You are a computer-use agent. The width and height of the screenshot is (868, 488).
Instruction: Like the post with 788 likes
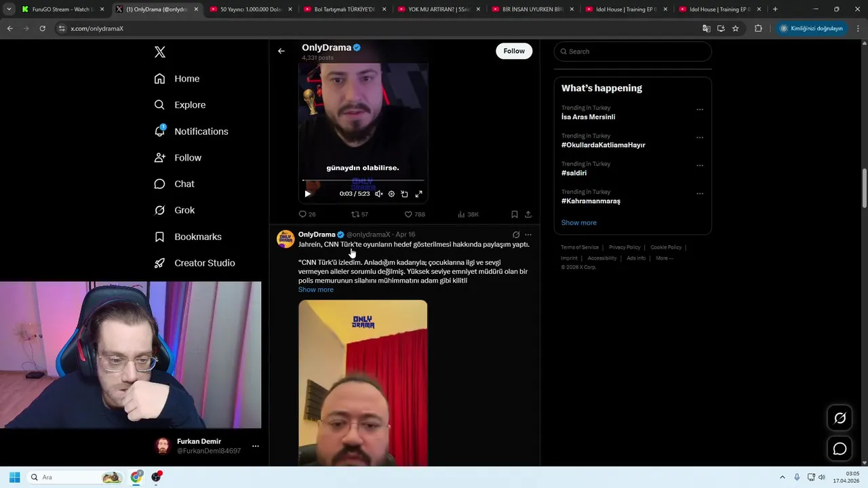414,214
